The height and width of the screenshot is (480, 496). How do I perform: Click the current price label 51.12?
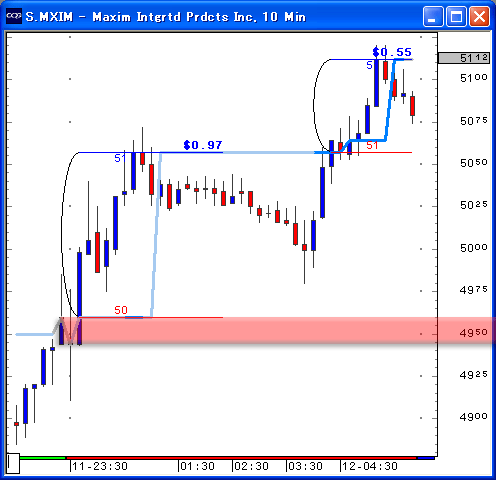coord(464,58)
